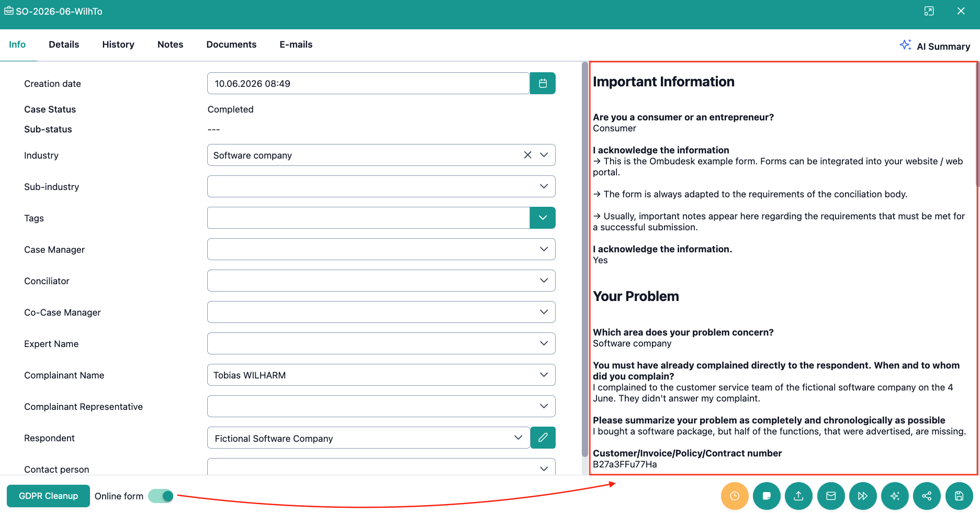Expand the Respondent dropdown chevron
Screen dimensions: 980x513
pos(518,438)
